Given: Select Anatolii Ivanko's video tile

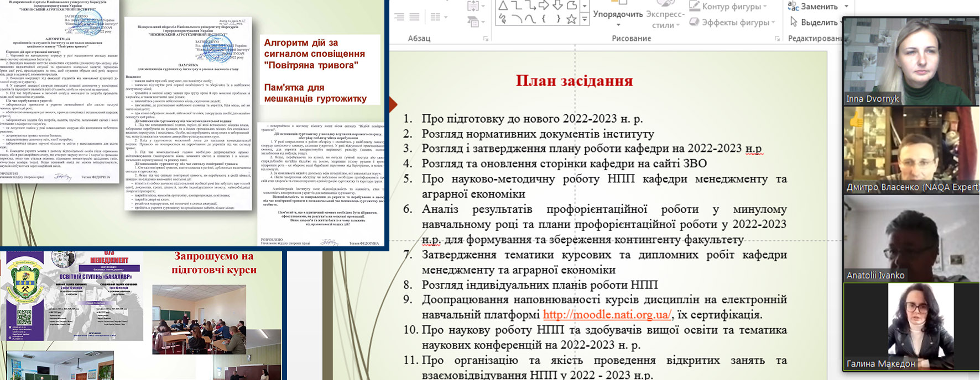Looking at the screenshot, I should click(x=911, y=239).
